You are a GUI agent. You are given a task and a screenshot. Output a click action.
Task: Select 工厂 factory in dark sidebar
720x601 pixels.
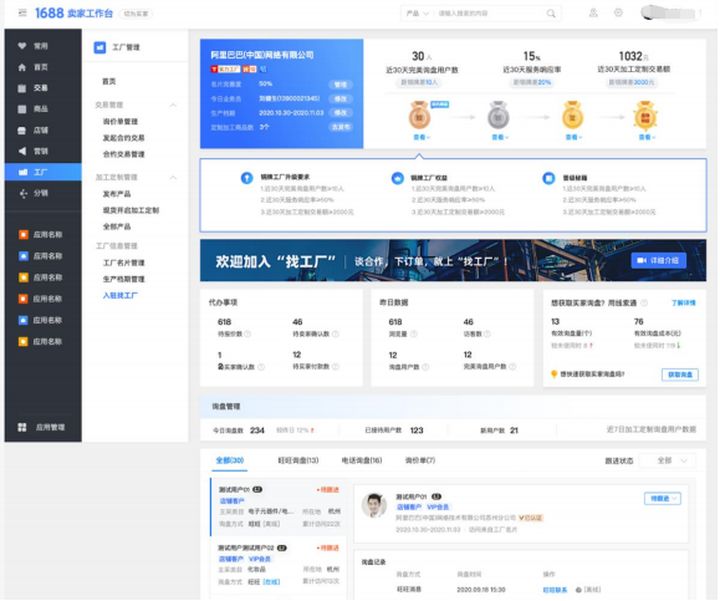tap(43, 172)
